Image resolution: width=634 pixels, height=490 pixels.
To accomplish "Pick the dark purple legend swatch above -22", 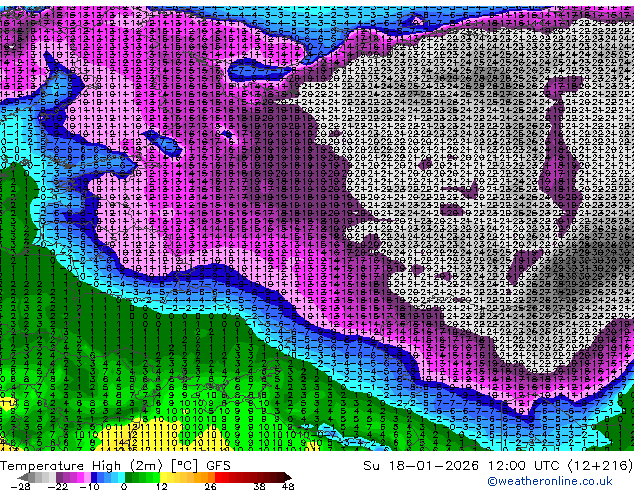I will pyautogui.click(x=59, y=477).
